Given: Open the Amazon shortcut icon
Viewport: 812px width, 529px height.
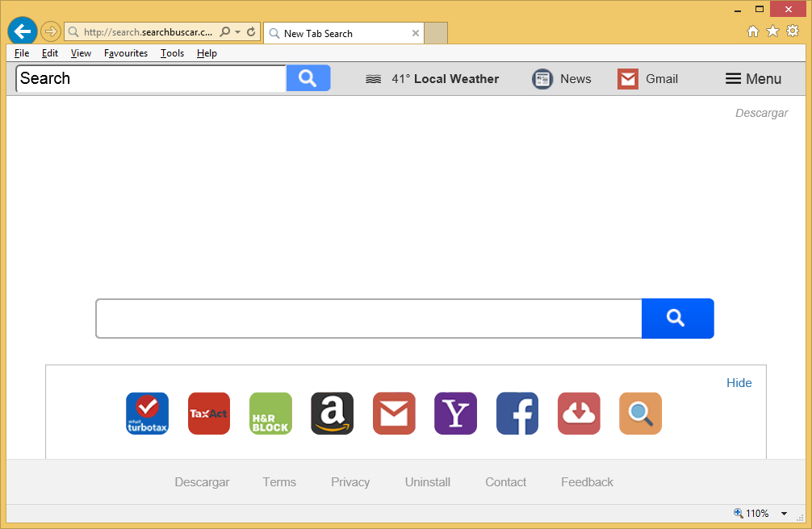Looking at the screenshot, I should click(x=332, y=414).
